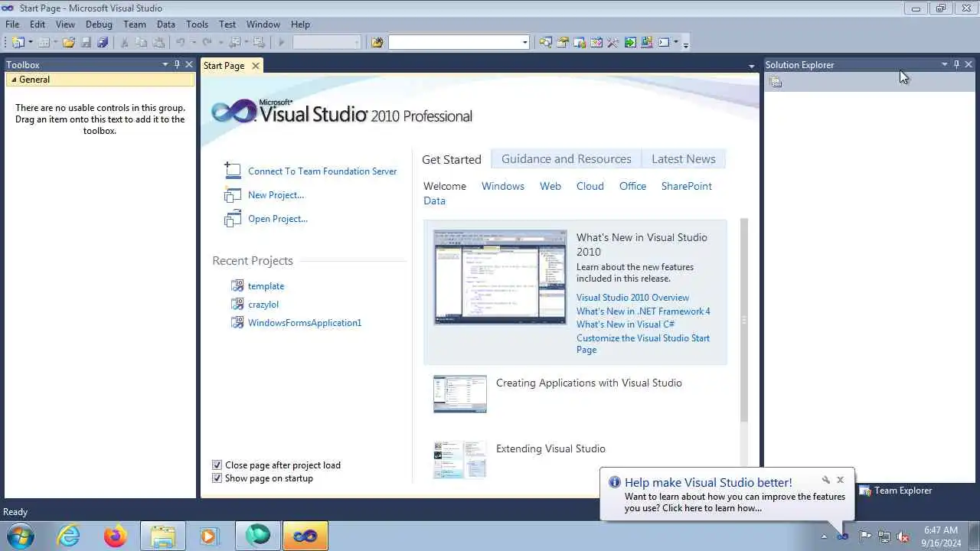Open the toolbar options overflow arrow

(686, 44)
